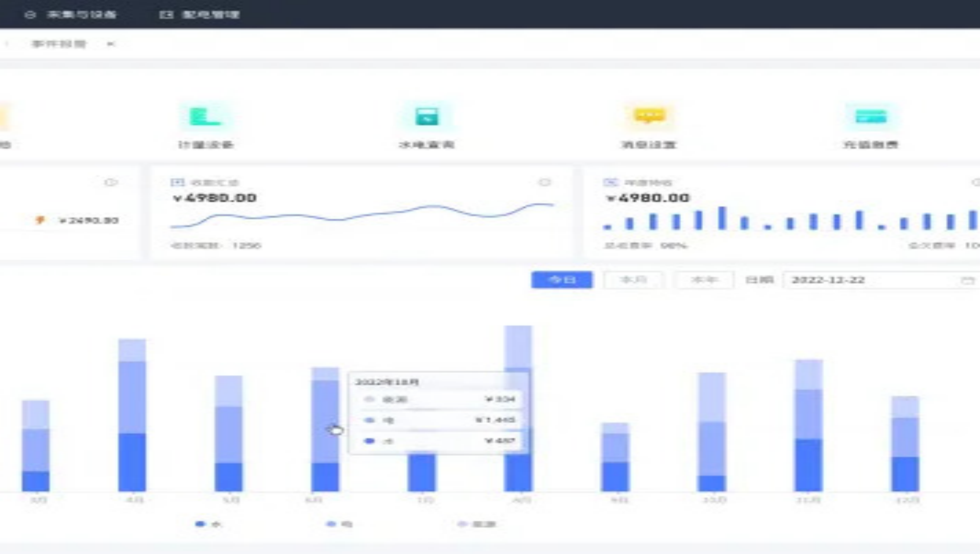Click the info icon on line-chart card
The width and height of the screenshot is (980, 554).
click(x=544, y=182)
